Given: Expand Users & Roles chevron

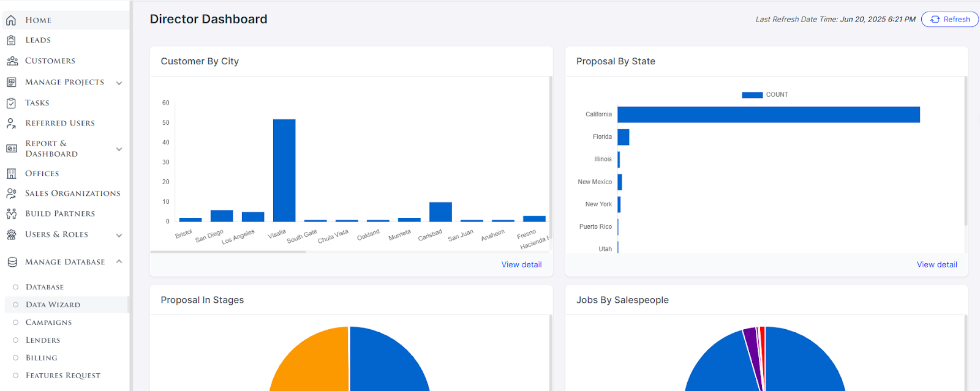Looking at the screenshot, I should [x=119, y=235].
